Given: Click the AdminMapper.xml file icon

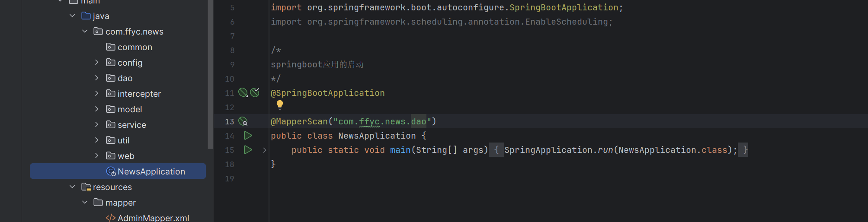Looking at the screenshot, I should (x=111, y=218).
